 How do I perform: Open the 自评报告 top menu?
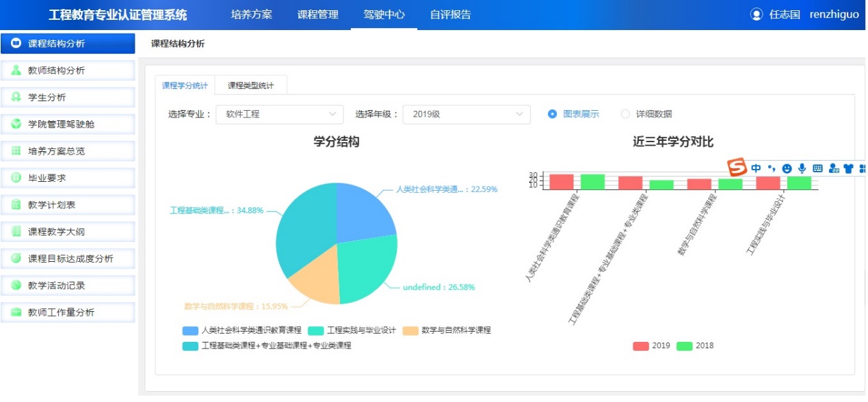point(450,14)
